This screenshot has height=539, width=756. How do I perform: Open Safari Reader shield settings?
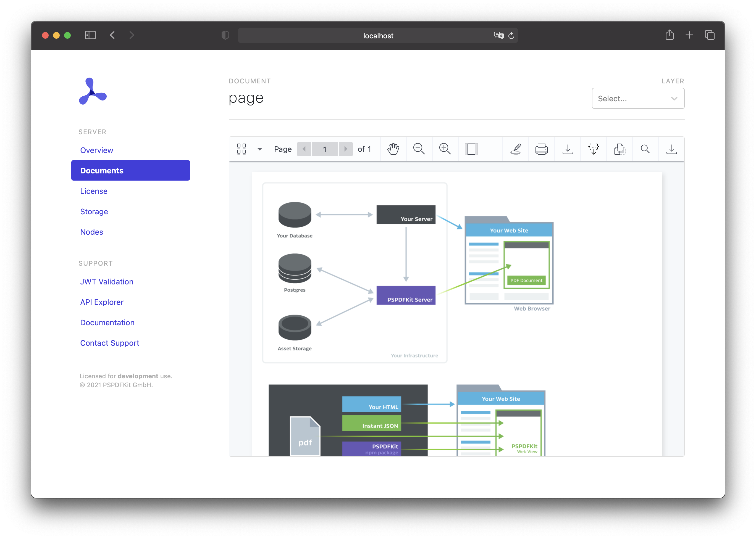pos(225,35)
